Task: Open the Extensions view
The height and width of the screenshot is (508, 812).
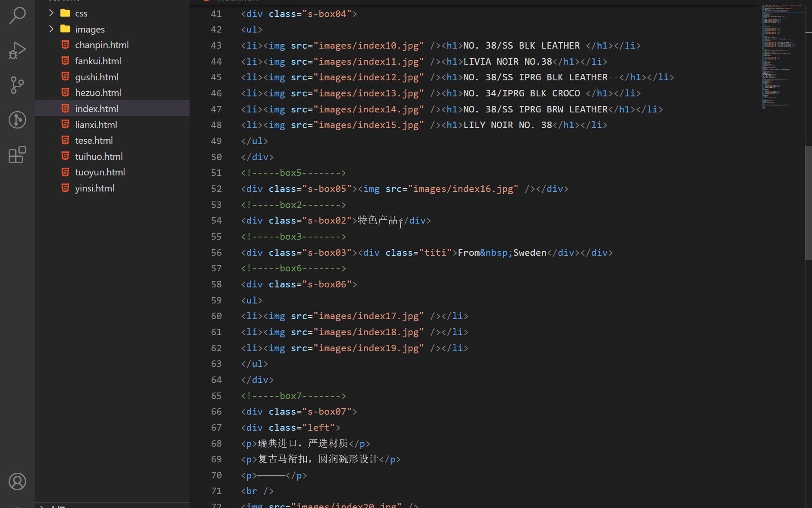Action: [x=17, y=155]
